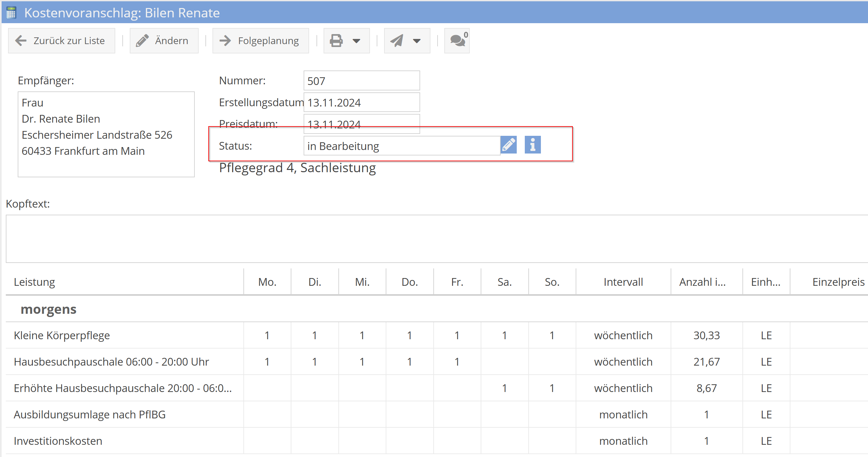Image resolution: width=868 pixels, height=457 pixels.
Task: Expand the print dropdown arrow
Action: [356, 41]
